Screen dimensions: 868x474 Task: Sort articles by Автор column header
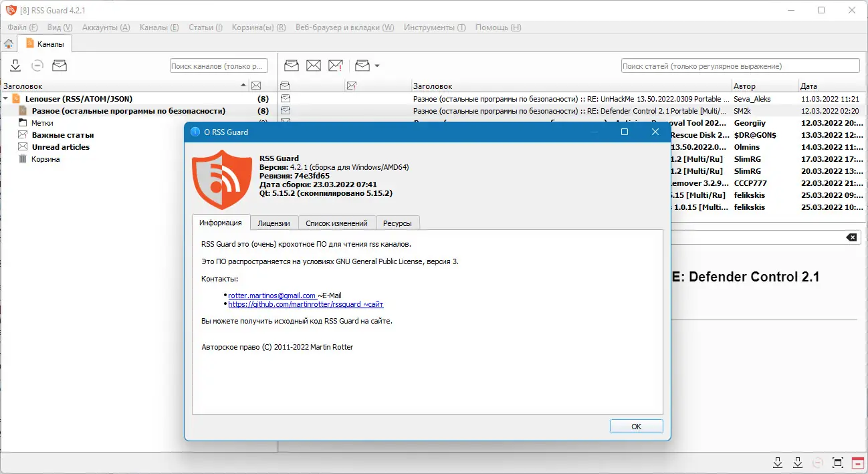pos(764,86)
